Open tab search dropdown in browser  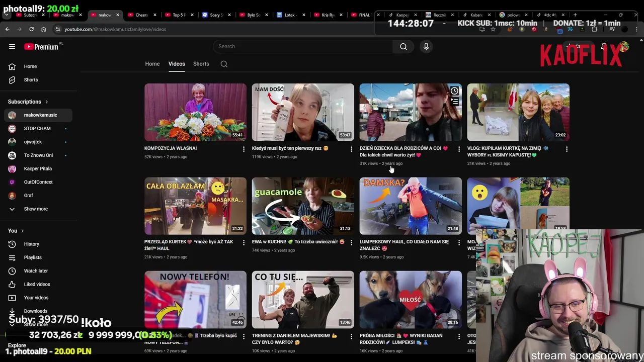click(6, 15)
